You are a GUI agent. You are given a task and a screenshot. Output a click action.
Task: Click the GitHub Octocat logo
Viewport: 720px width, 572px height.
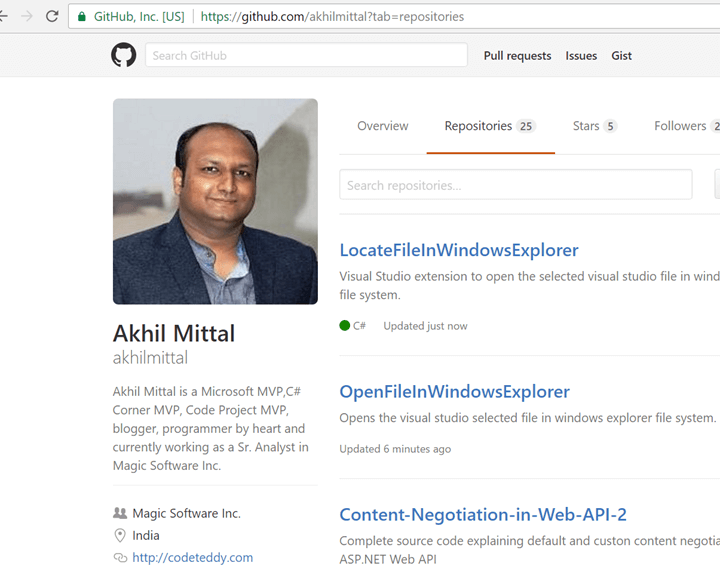123,55
